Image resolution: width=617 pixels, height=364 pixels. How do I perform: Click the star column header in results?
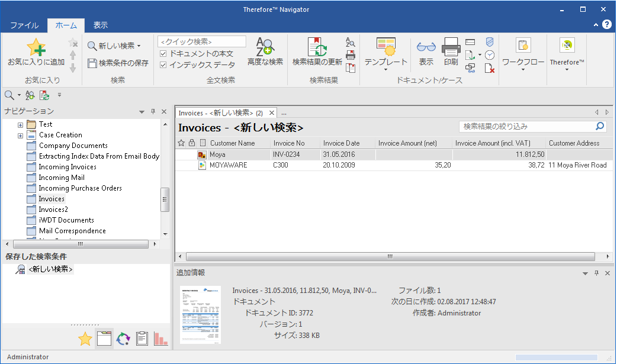[x=181, y=143]
